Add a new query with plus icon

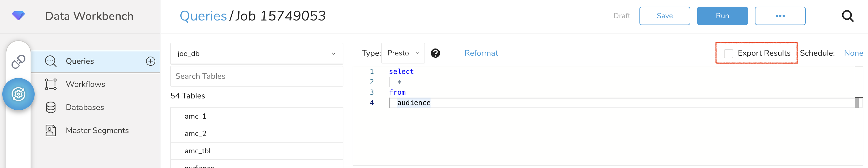[150, 61]
